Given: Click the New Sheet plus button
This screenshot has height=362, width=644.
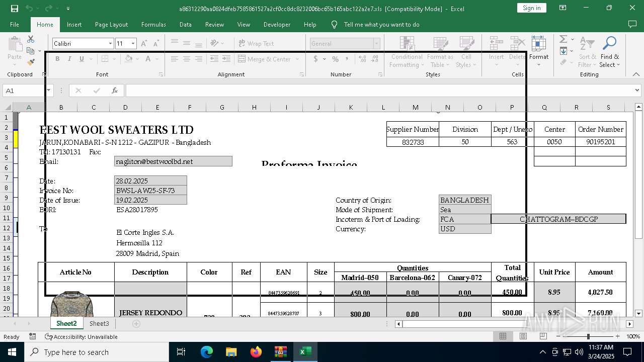Looking at the screenshot, I should [x=136, y=324].
